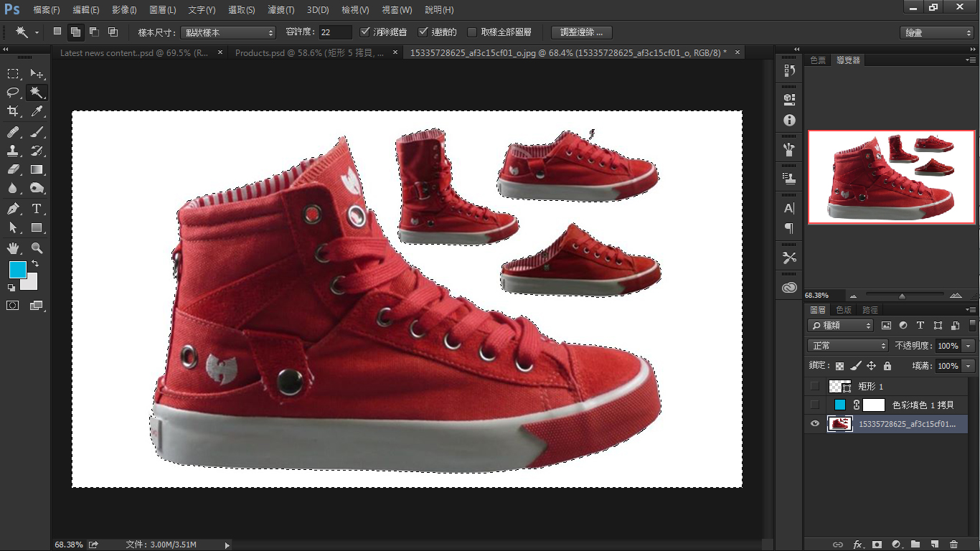980x551 pixels.
Task: Open the 填滿 fill slider arrow
Action: pos(969,366)
